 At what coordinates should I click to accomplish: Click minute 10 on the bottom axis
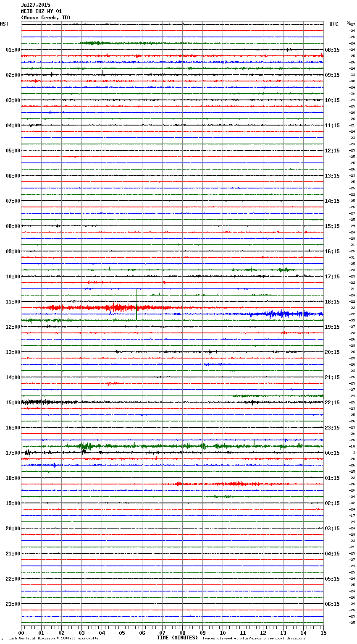(x=223, y=633)
